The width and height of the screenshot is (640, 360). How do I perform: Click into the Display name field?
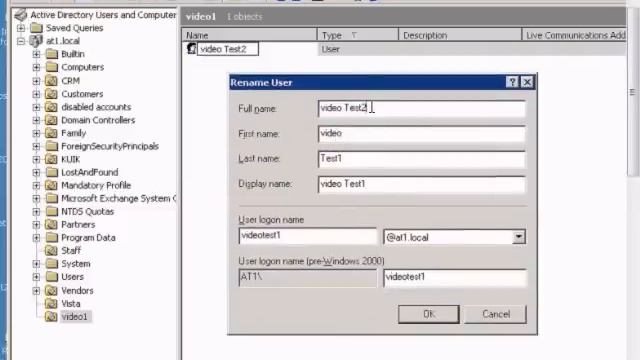pos(422,184)
